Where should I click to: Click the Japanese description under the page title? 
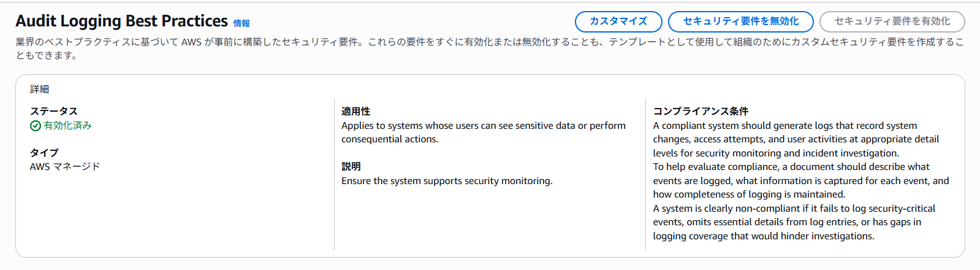[489, 42]
